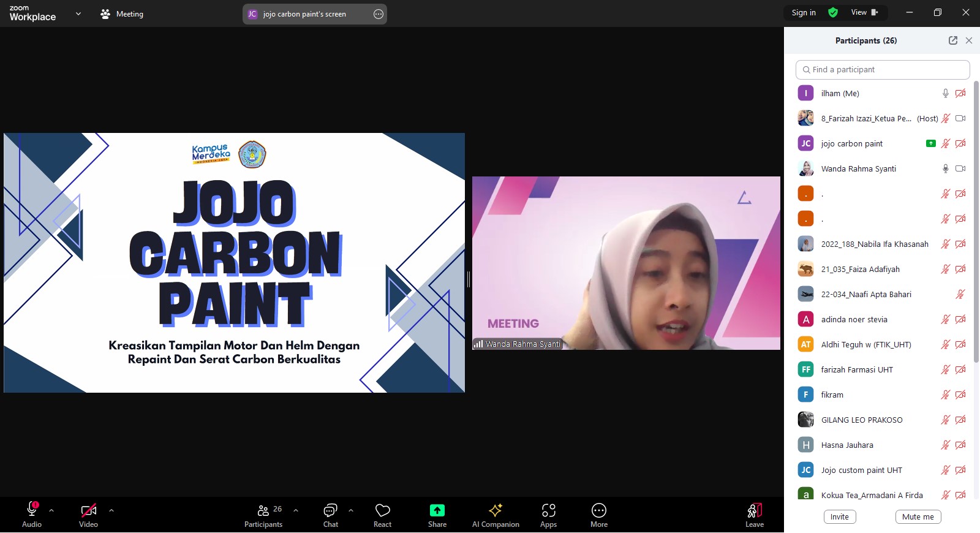This screenshot has width=980, height=533.
Task: Click the green encryption shield icon
Action: tap(833, 12)
